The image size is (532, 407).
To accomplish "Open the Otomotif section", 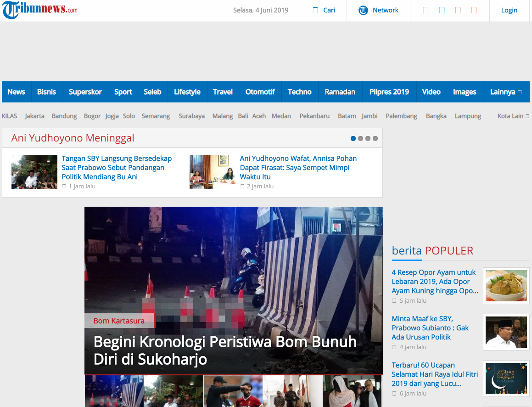I will [260, 92].
